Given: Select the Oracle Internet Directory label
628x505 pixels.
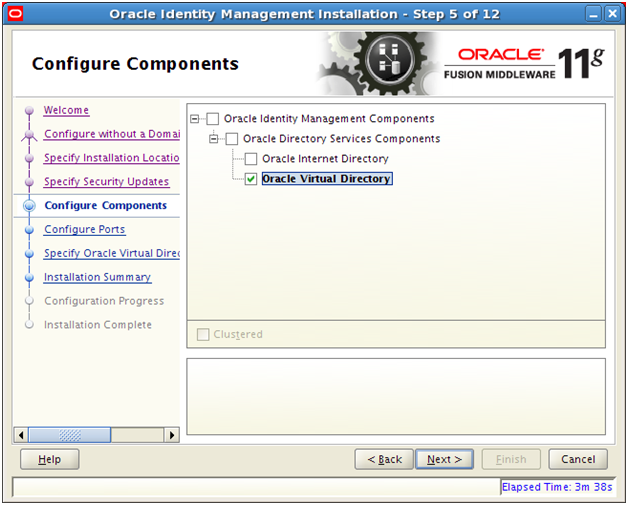Looking at the screenshot, I should [x=325, y=159].
